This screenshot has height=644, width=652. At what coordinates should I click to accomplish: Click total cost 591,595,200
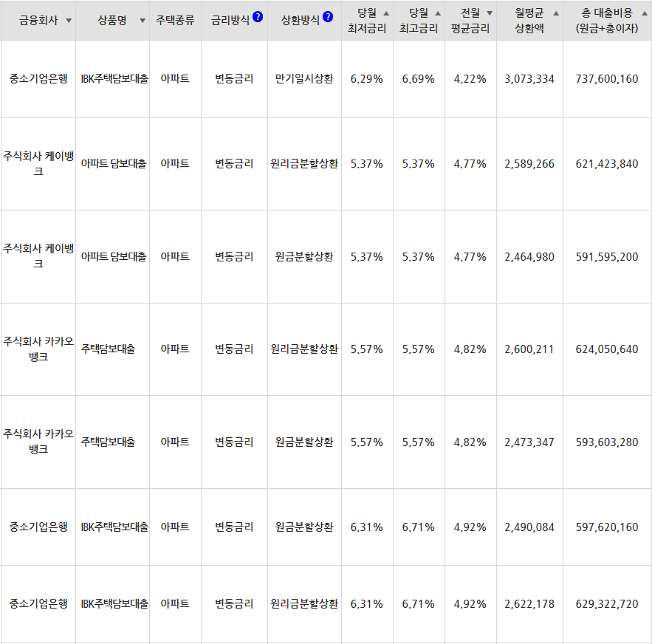(x=607, y=257)
